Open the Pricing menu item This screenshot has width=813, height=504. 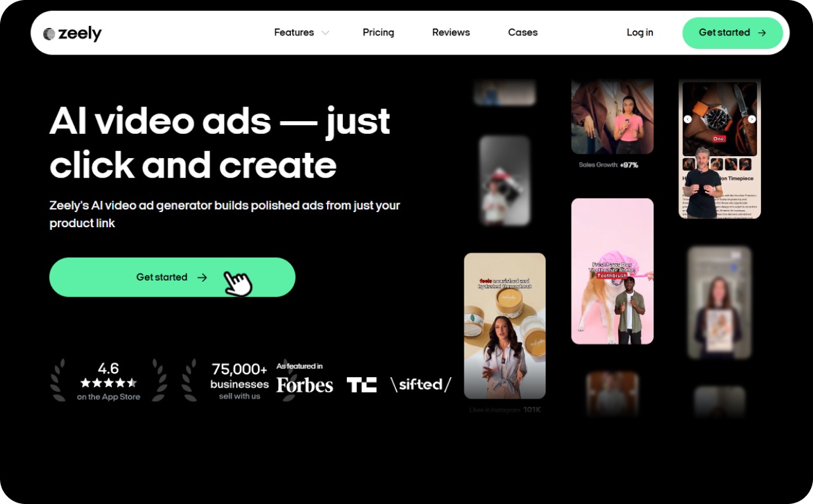(379, 32)
